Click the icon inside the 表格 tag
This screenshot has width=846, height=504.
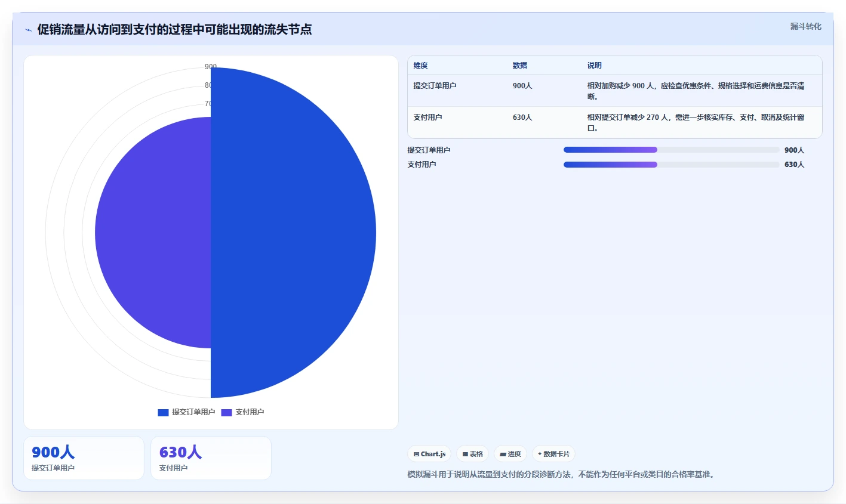[465, 454]
